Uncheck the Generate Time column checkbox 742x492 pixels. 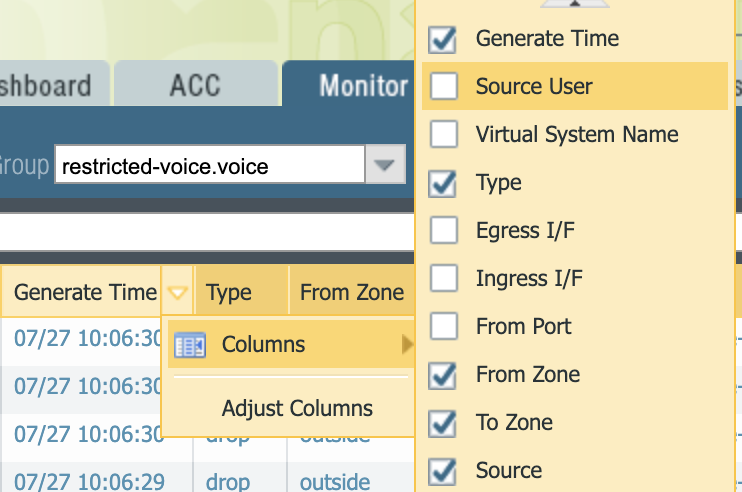tap(443, 39)
